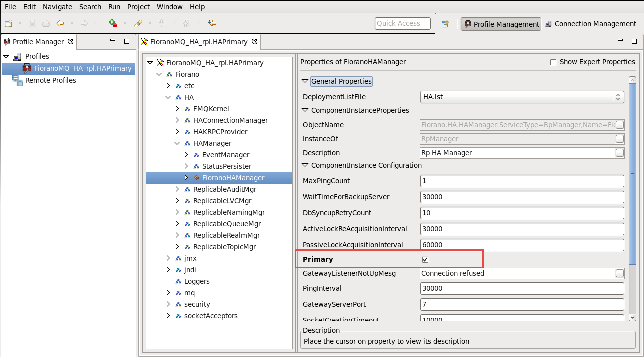
Task: Switch to Connection Management perspective
Action: click(x=590, y=24)
